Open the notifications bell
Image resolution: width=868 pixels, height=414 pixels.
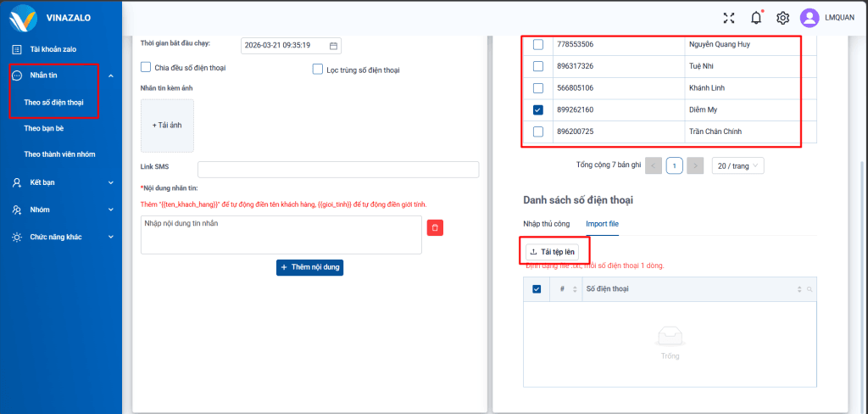755,18
